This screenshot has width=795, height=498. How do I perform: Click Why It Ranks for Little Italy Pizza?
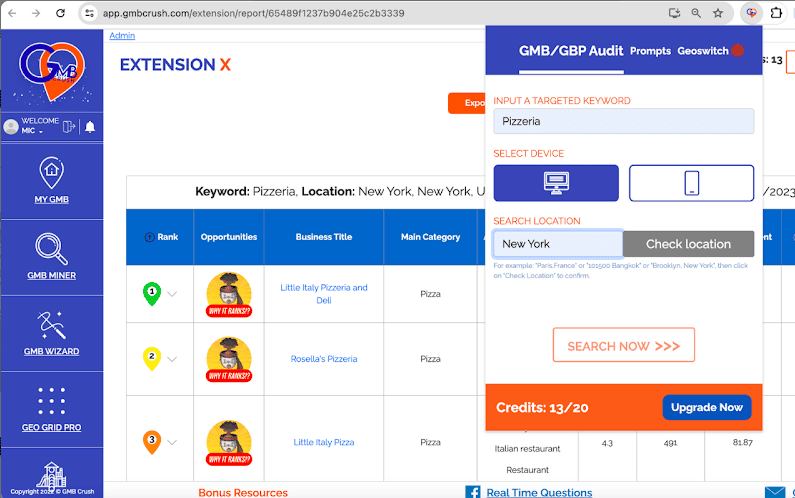click(x=229, y=443)
